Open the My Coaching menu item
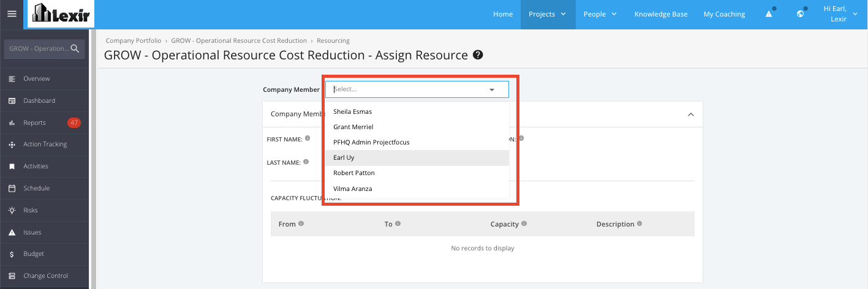The height and width of the screenshot is (289, 868). 724,14
